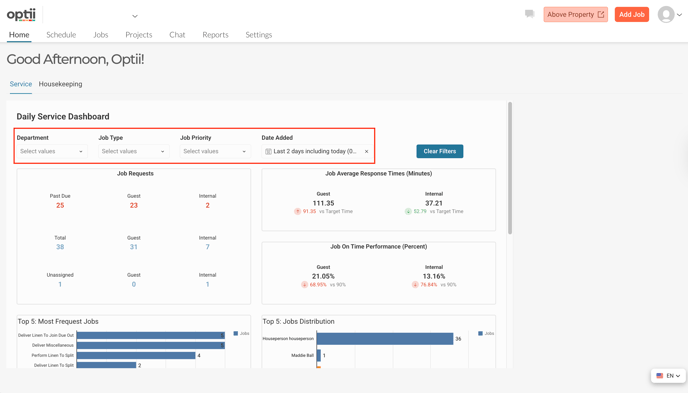Open Above Property external link button
The height and width of the screenshot is (393, 688).
coord(575,14)
